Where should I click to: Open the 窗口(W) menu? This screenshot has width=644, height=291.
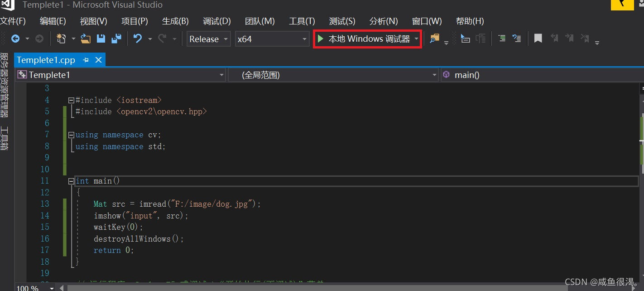coord(427,21)
